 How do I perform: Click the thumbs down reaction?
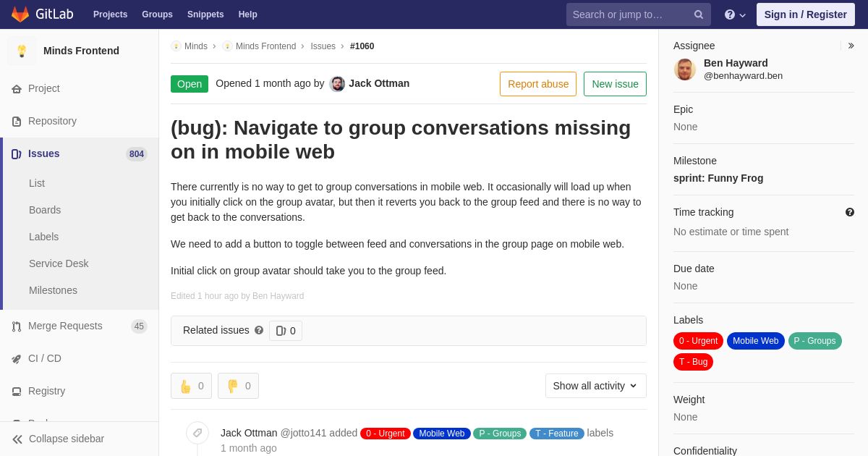coord(238,386)
